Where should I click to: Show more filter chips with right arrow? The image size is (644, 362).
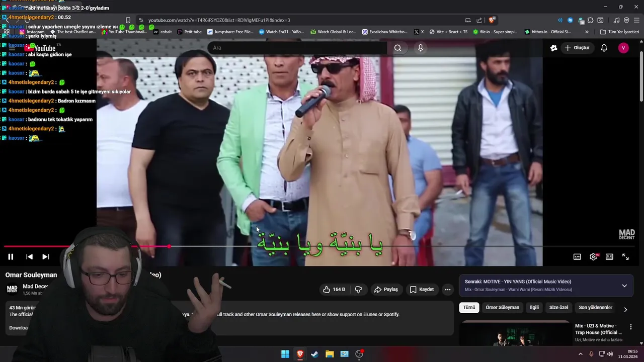point(625,310)
